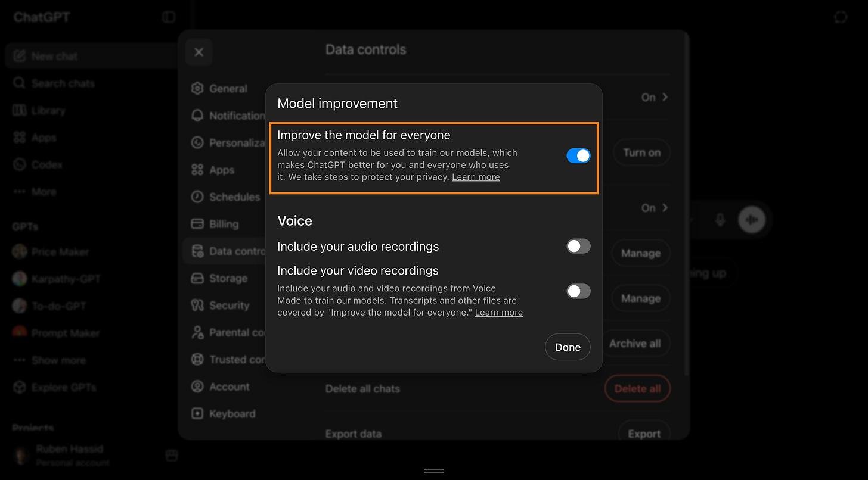868x480 pixels.
Task: Enable the "Include your audio recordings" switch
Action: [578, 246]
